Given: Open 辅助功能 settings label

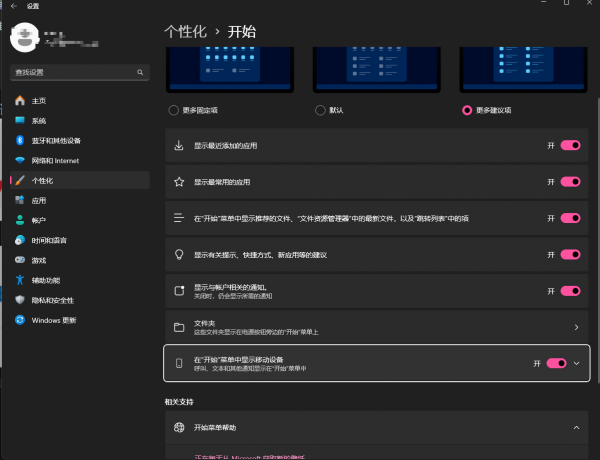Looking at the screenshot, I should tap(46, 280).
